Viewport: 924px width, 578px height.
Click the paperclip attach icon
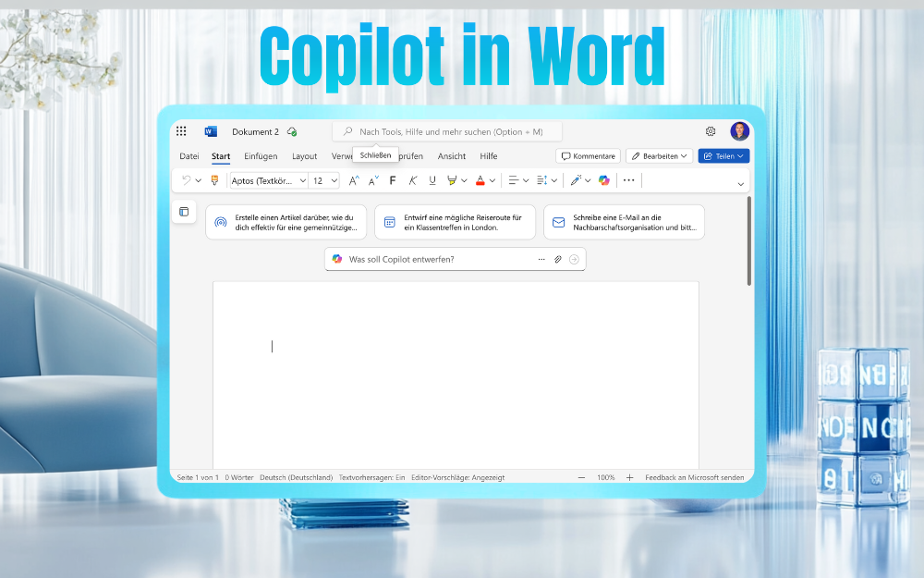tap(558, 259)
